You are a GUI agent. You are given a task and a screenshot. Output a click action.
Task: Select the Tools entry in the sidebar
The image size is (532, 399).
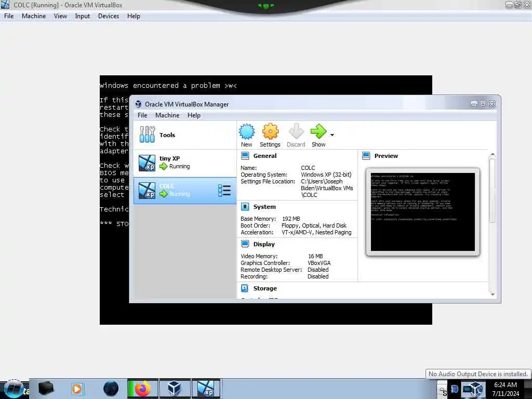(185, 135)
